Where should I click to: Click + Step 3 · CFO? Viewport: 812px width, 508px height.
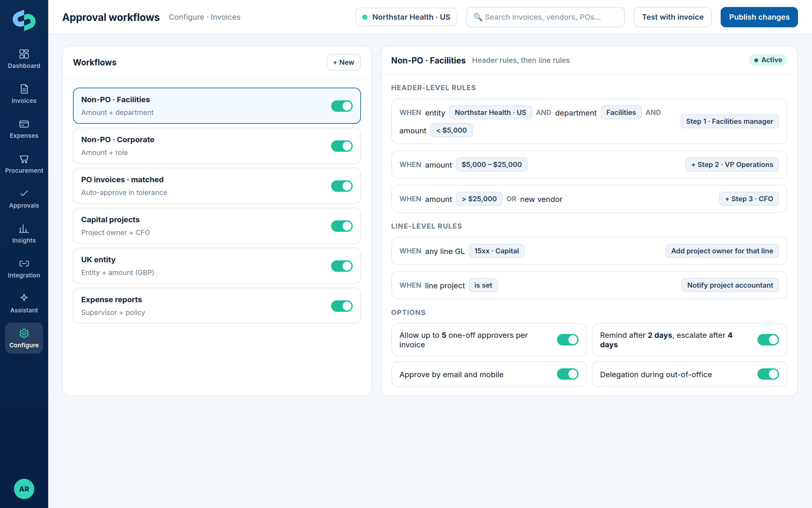749,199
